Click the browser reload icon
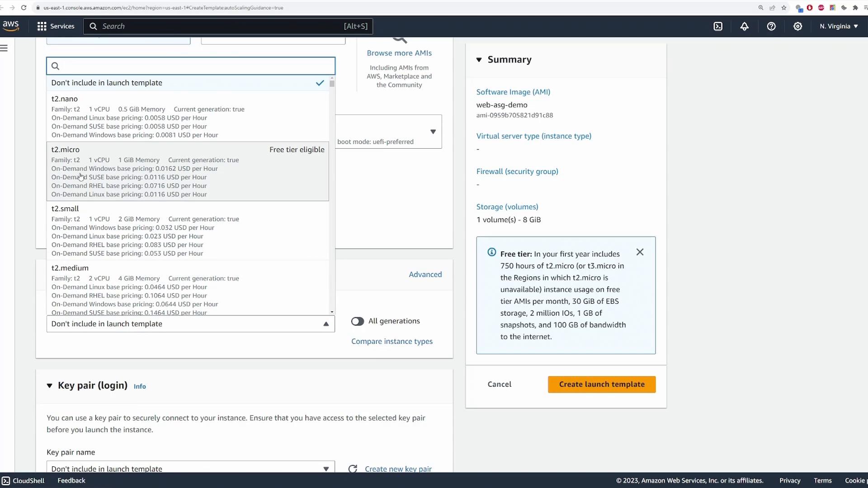 point(24,8)
